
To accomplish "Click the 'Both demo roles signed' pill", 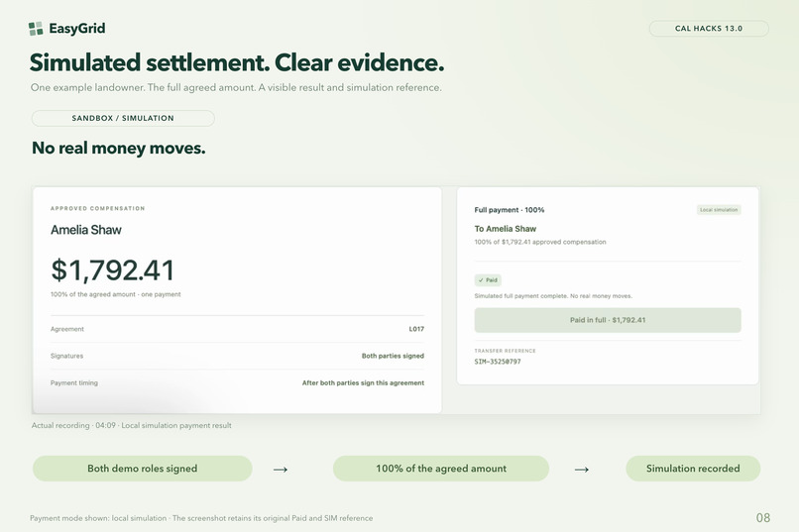I will 142,469.
